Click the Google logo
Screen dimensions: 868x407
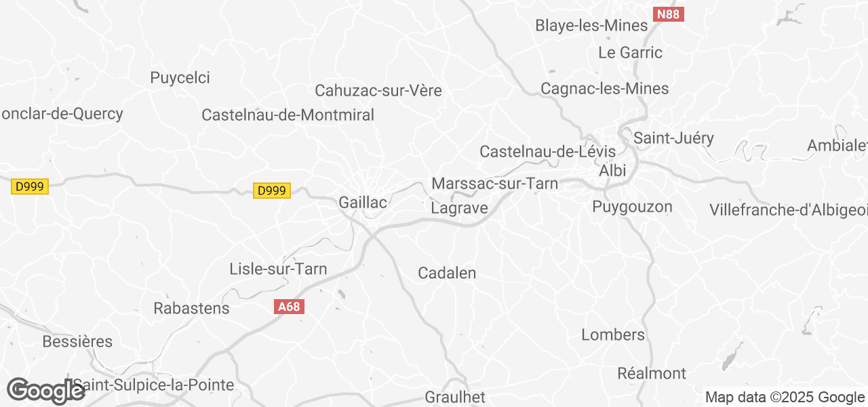click(x=46, y=391)
